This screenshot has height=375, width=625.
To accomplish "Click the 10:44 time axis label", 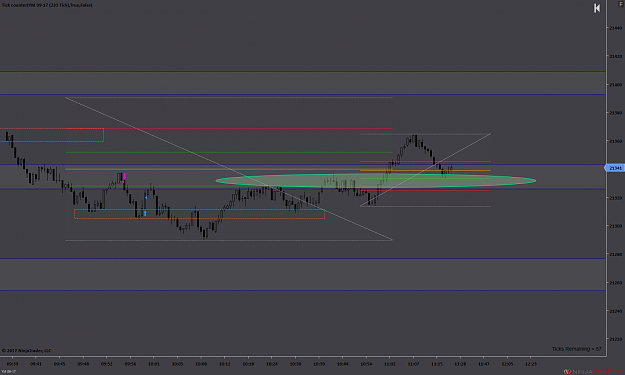I will 342,364.
